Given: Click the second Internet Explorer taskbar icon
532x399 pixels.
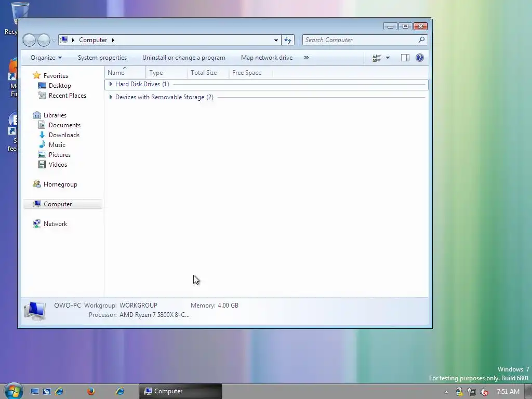Looking at the screenshot, I should coord(120,391).
